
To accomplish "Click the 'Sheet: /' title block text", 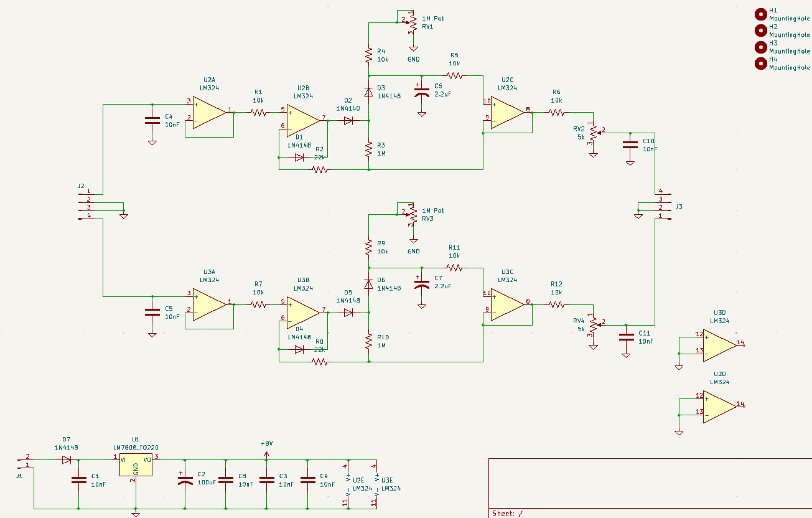I will (x=507, y=514).
